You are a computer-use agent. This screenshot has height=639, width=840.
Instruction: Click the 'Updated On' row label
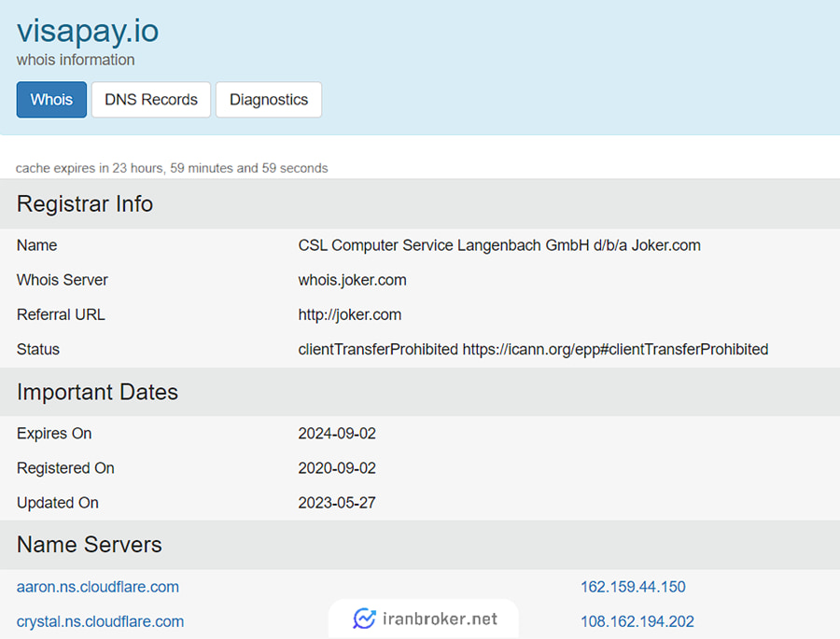coord(58,503)
